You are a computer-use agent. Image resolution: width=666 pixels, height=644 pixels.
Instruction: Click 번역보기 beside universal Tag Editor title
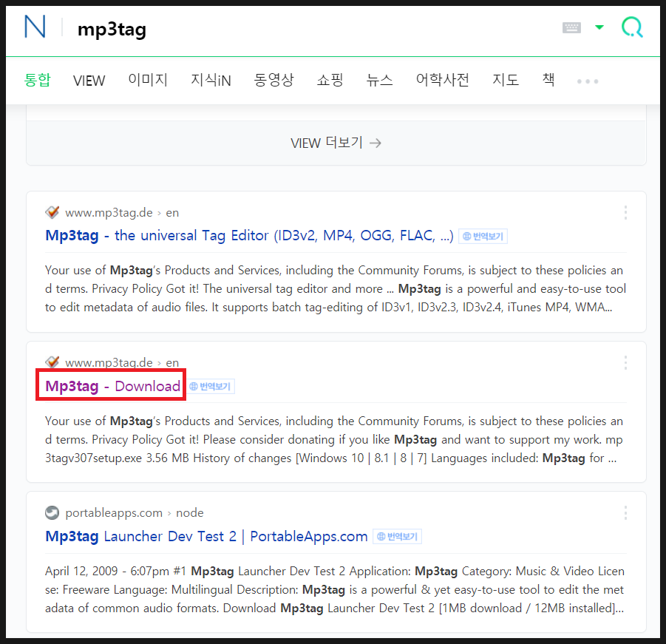click(483, 236)
